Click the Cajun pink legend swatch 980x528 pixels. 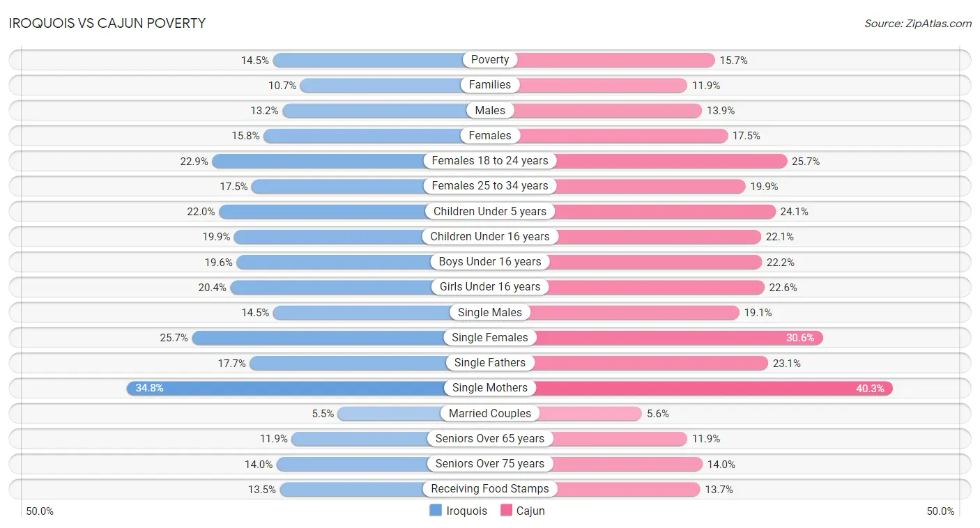(x=507, y=511)
